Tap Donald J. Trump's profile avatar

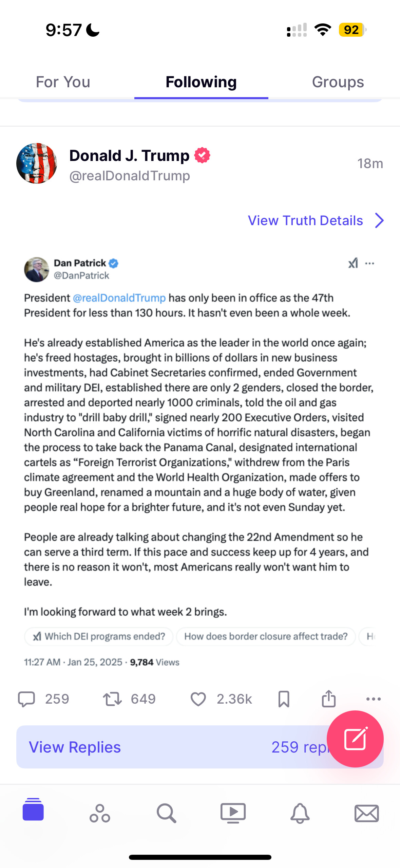(37, 163)
